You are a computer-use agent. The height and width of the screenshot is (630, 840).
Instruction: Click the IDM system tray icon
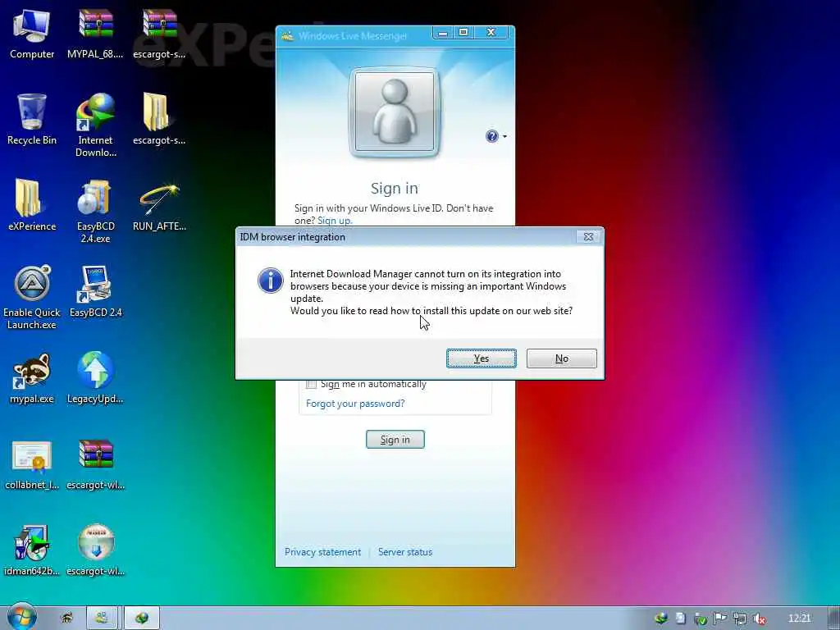(x=661, y=619)
